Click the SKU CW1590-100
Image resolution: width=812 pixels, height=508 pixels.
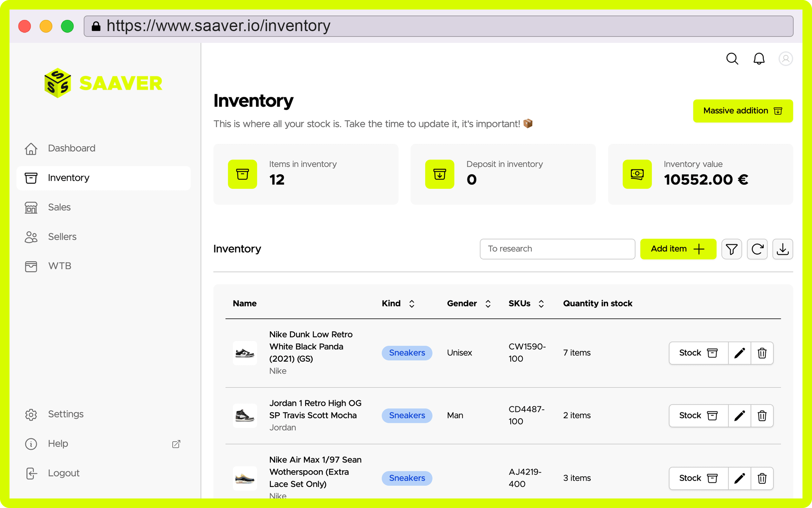click(x=527, y=353)
